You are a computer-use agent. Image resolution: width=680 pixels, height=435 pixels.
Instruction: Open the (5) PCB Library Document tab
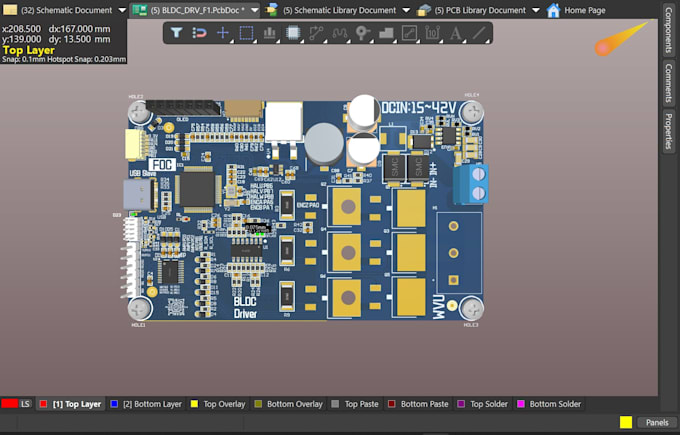(480, 10)
